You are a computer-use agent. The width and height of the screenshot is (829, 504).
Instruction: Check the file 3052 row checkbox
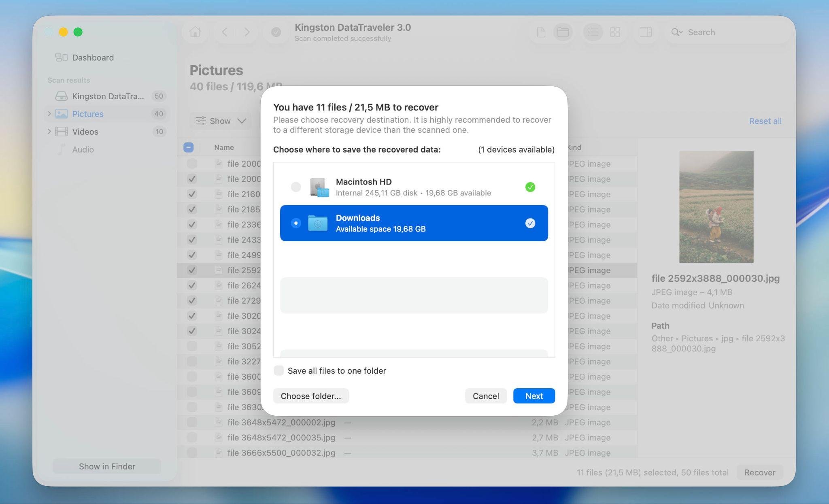(192, 346)
